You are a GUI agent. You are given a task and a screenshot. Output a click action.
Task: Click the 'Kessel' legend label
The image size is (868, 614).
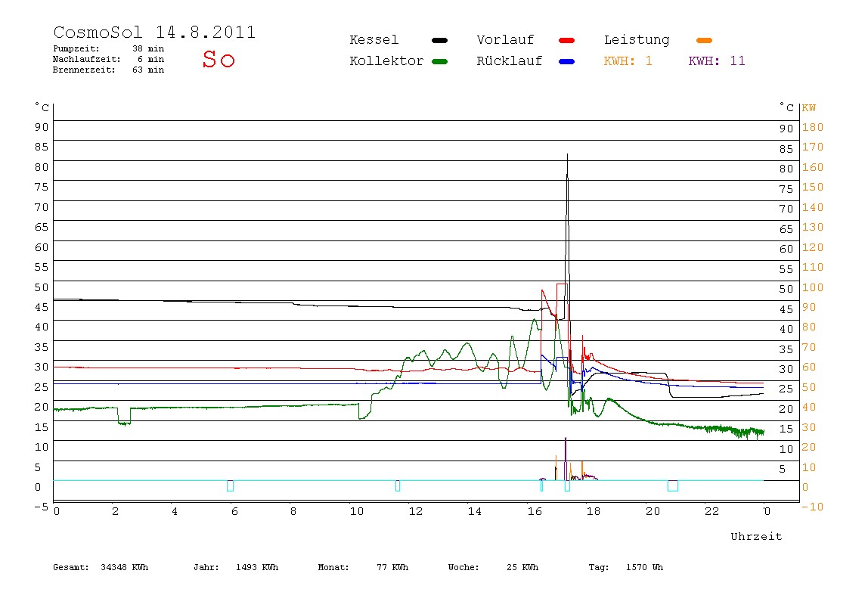click(374, 40)
